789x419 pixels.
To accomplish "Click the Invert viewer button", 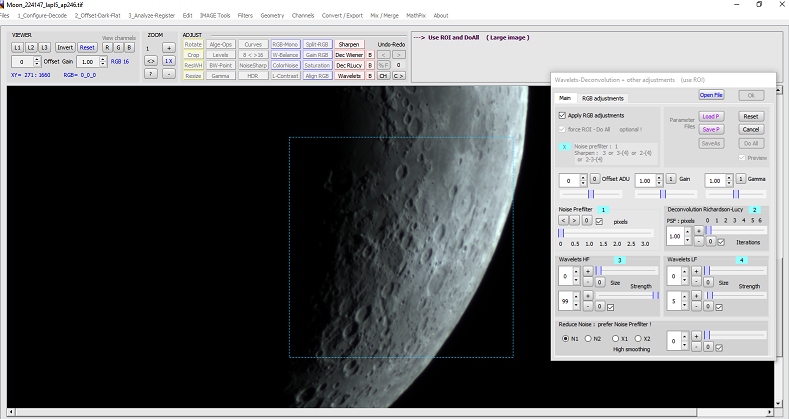I will [x=64, y=47].
